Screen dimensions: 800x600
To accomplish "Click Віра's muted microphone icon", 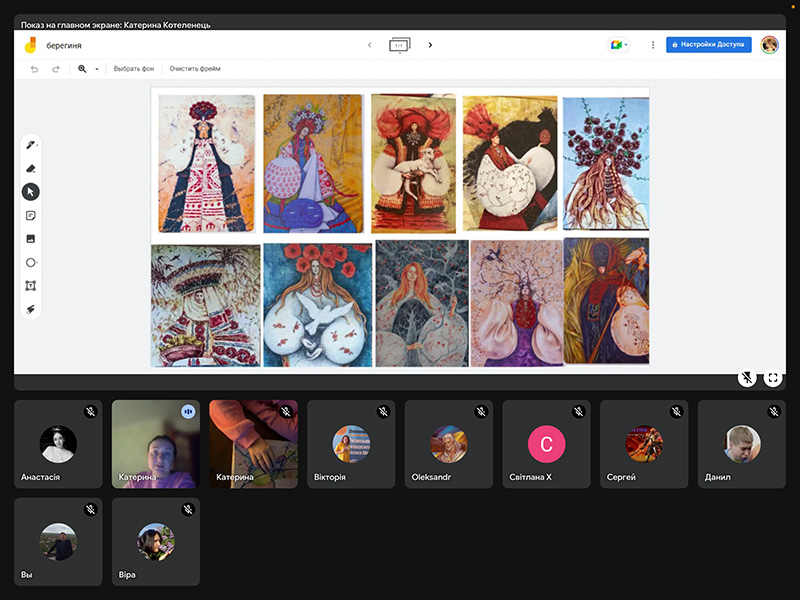I will pos(188,509).
